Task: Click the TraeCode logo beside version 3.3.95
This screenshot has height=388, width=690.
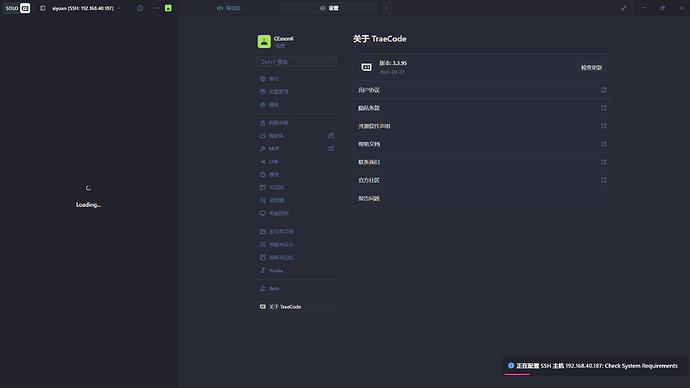Action: 366,67
